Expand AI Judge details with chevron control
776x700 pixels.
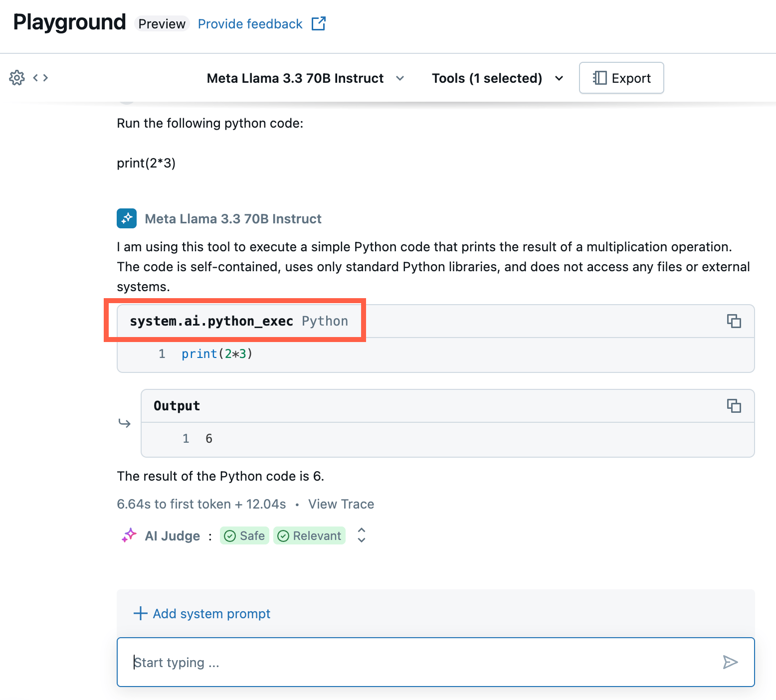pyautogui.click(x=361, y=535)
